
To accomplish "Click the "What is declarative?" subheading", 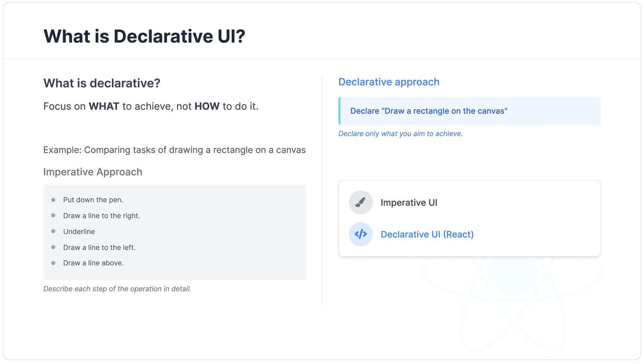I will point(102,83).
